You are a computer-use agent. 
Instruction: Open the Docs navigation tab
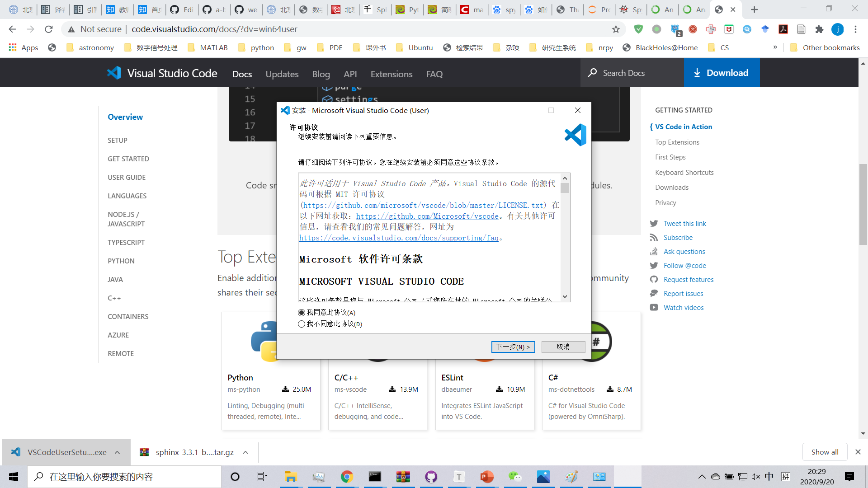tap(242, 74)
